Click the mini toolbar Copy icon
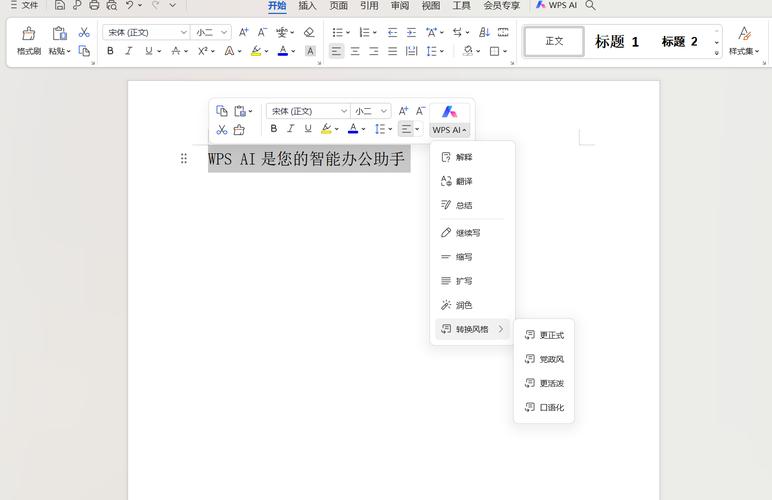This screenshot has width=772, height=500. click(x=222, y=111)
